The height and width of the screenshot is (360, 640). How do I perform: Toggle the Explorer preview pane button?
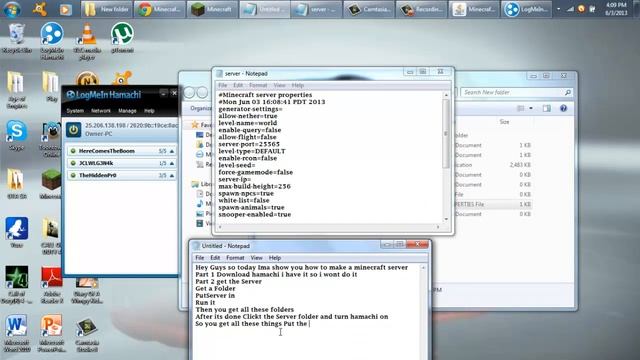point(547,108)
